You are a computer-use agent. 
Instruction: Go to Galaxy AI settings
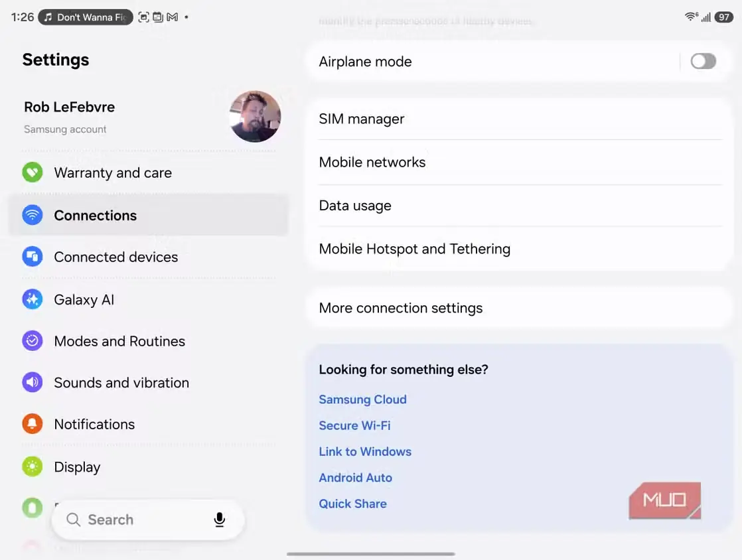coord(149,299)
